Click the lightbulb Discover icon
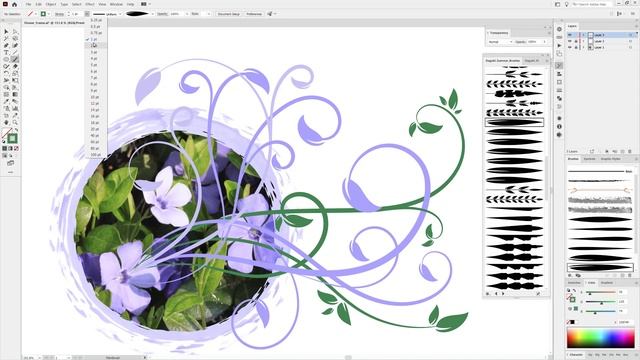 [x=567, y=4]
